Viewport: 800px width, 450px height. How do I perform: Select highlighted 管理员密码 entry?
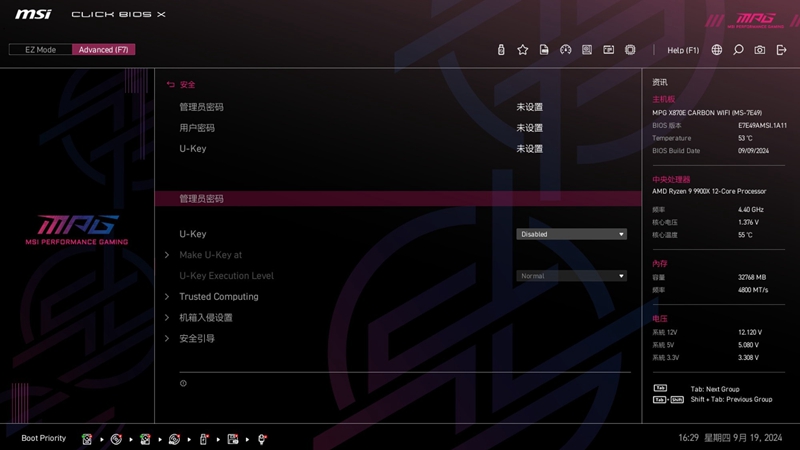click(201, 199)
